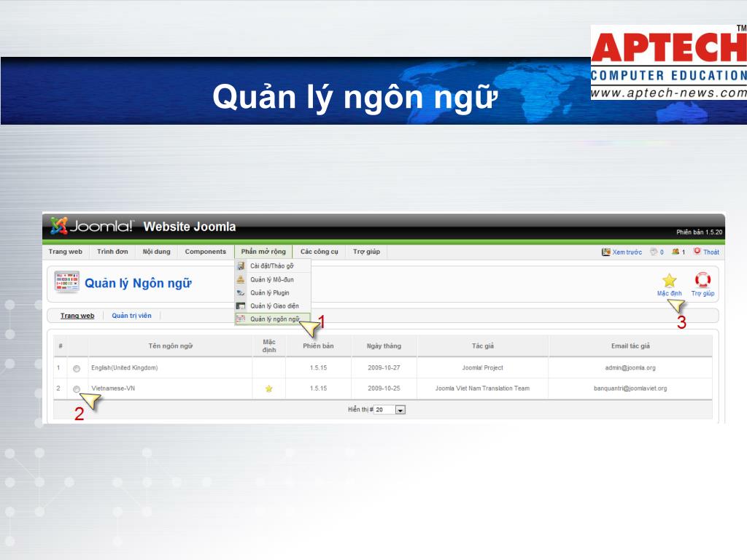Open the Trang web menu
Image resolution: width=747 pixels, height=560 pixels.
click(x=65, y=252)
